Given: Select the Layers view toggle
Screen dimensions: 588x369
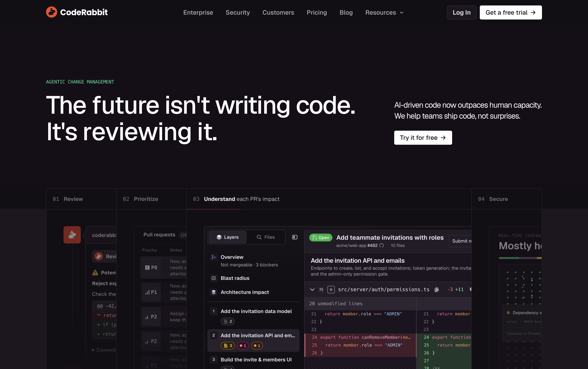Looking at the screenshot, I should tap(227, 237).
